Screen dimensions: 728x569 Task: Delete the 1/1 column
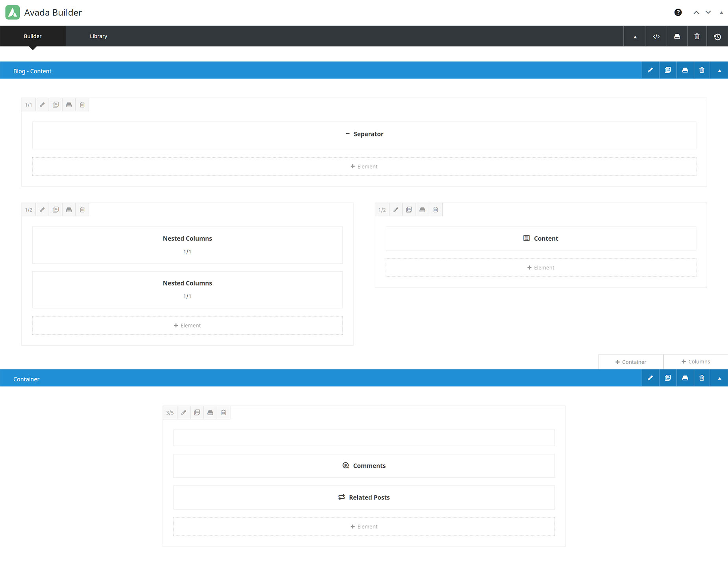coord(82,105)
